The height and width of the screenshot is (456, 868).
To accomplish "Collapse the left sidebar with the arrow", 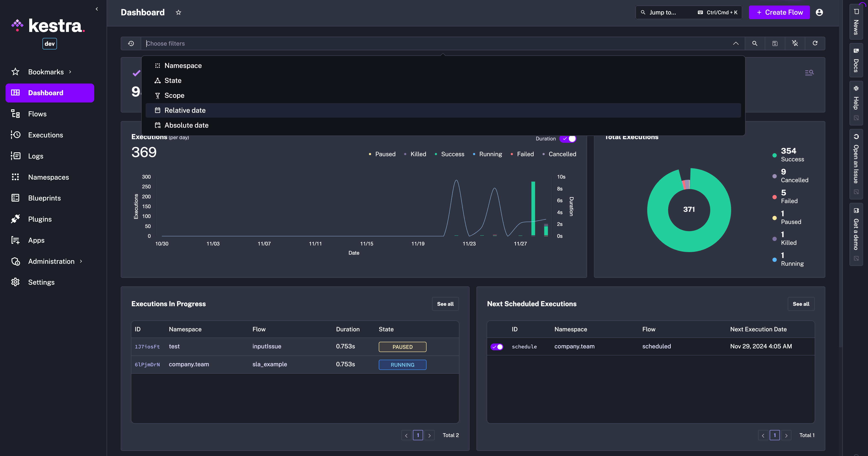I will [97, 9].
